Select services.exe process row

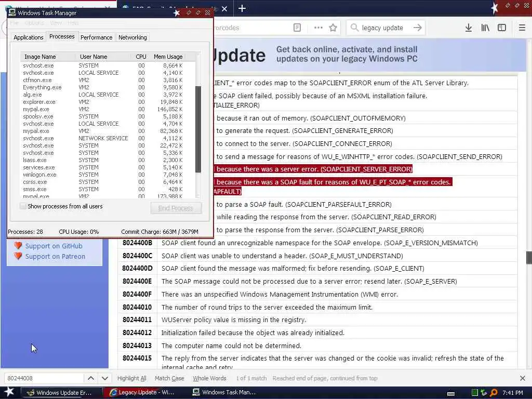(x=103, y=167)
